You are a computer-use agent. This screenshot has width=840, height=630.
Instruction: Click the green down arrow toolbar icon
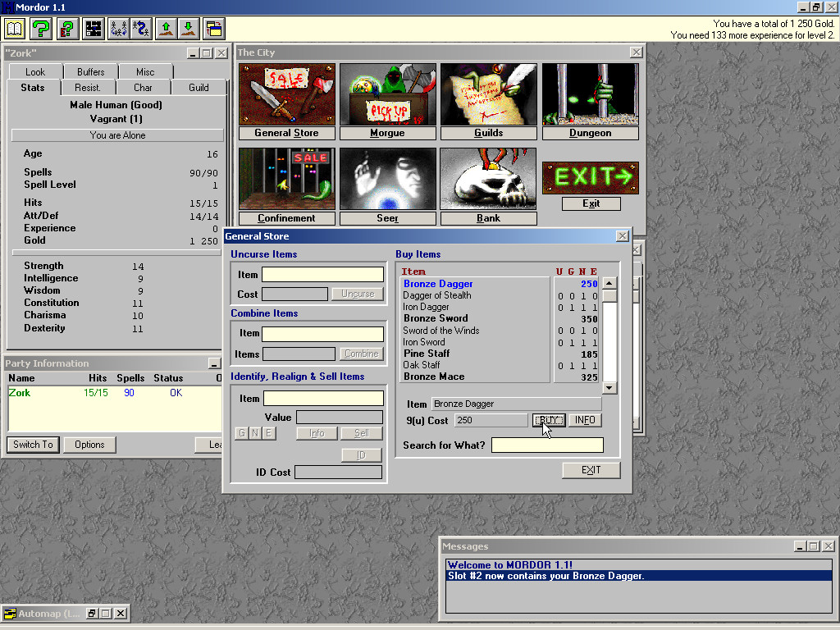click(x=189, y=29)
